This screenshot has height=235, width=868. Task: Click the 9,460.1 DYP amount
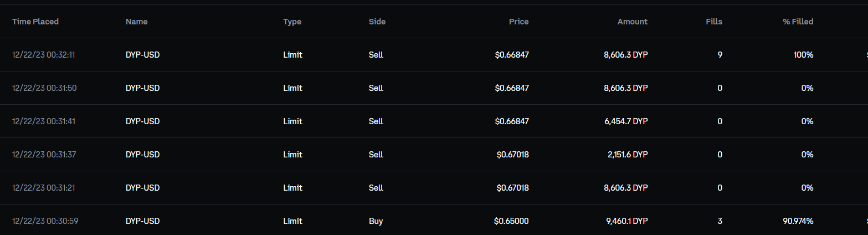click(x=626, y=221)
